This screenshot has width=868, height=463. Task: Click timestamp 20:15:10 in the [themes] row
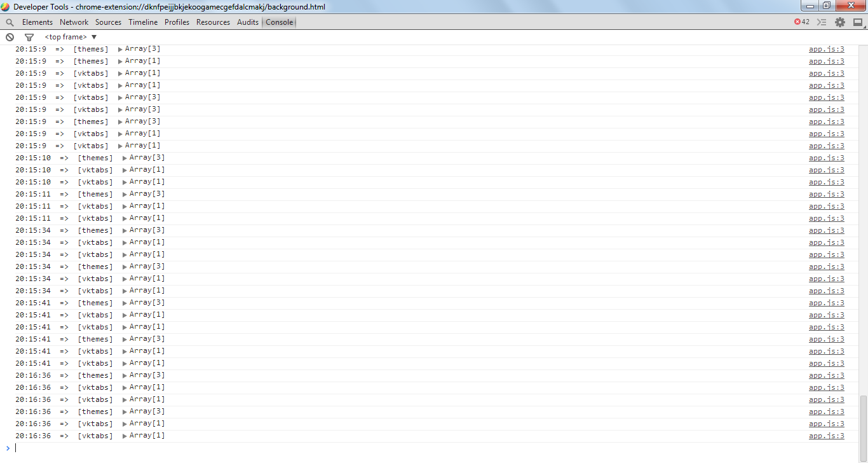(33, 158)
